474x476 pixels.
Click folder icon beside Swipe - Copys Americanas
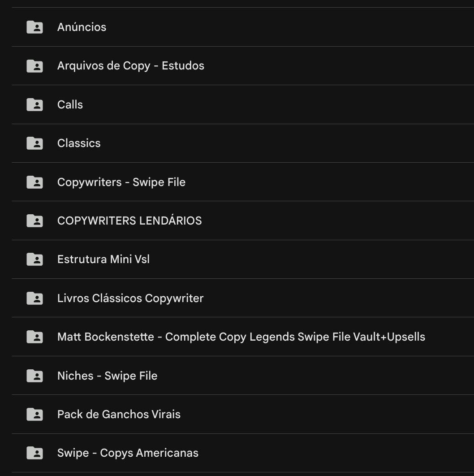(34, 453)
